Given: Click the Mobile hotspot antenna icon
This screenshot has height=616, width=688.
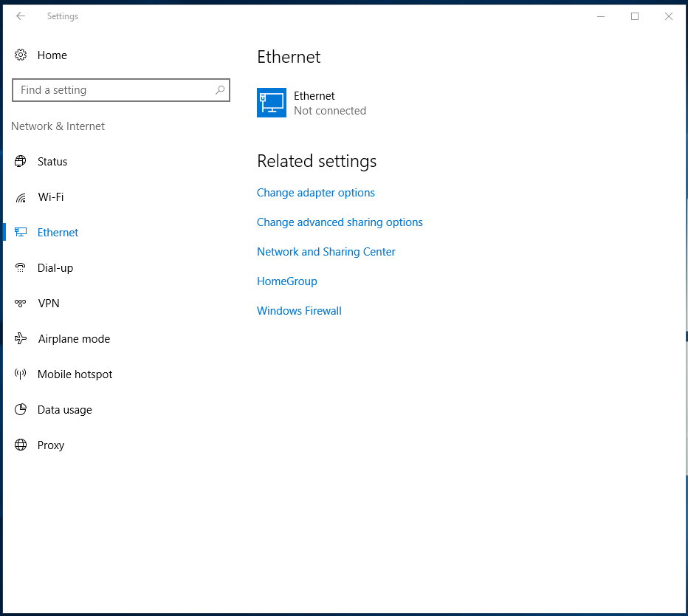Looking at the screenshot, I should (21, 374).
